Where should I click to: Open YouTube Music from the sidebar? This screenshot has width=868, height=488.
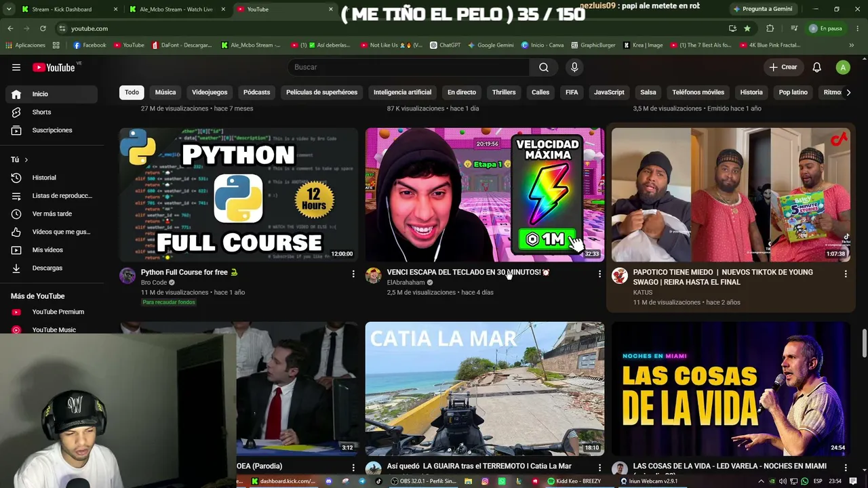click(52, 329)
